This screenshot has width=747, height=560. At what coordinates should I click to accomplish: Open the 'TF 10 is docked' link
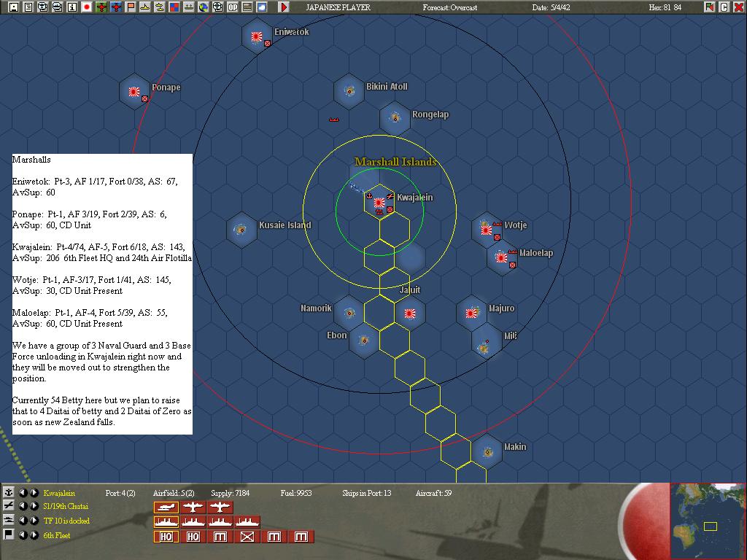66,521
